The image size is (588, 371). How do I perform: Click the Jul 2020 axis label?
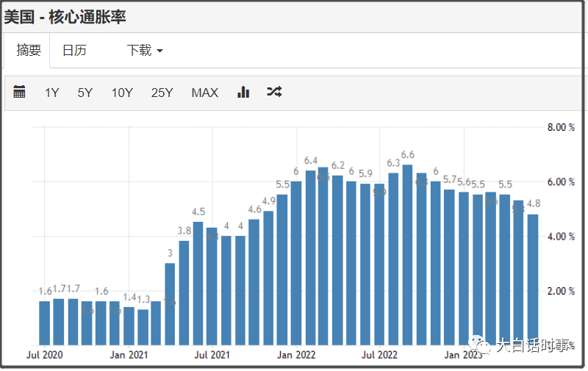[45, 355]
